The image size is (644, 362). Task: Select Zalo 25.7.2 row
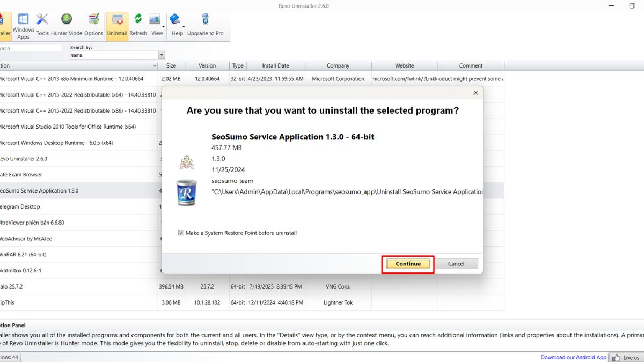(252, 286)
